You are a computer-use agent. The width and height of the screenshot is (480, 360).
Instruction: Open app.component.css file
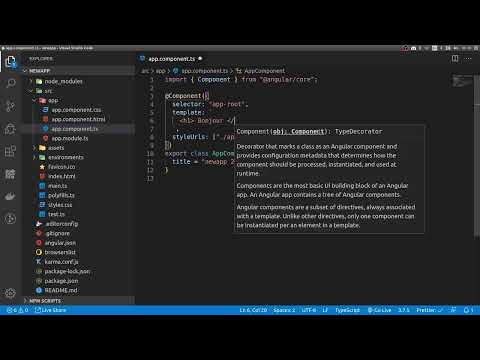pos(76,110)
